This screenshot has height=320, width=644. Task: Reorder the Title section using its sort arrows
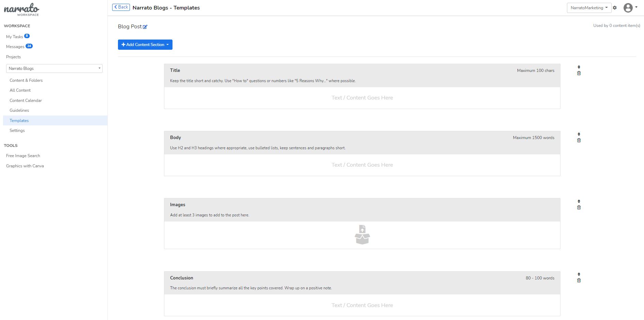579,67
